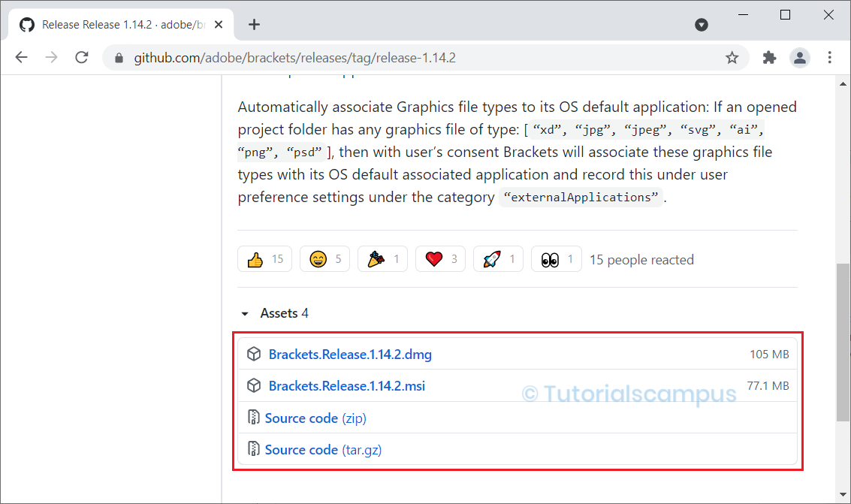Close the Release 1.14.2 tab
851x504 pixels.
pyautogui.click(x=218, y=25)
